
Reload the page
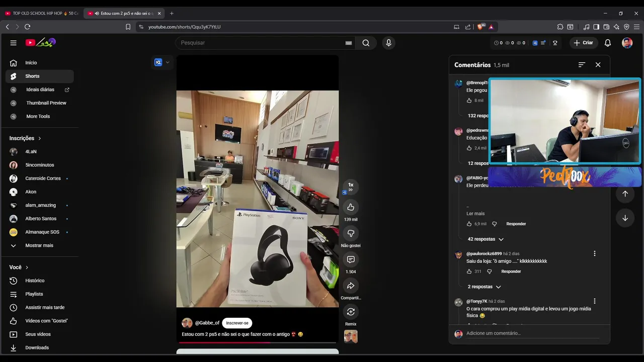pyautogui.click(x=27, y=27)
